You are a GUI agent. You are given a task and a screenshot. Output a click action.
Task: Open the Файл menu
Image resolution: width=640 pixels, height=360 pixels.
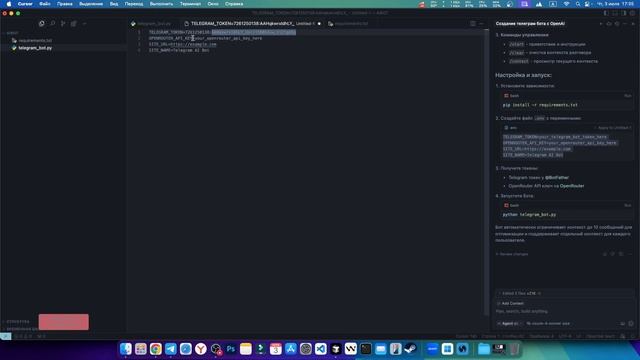[44, 4]
